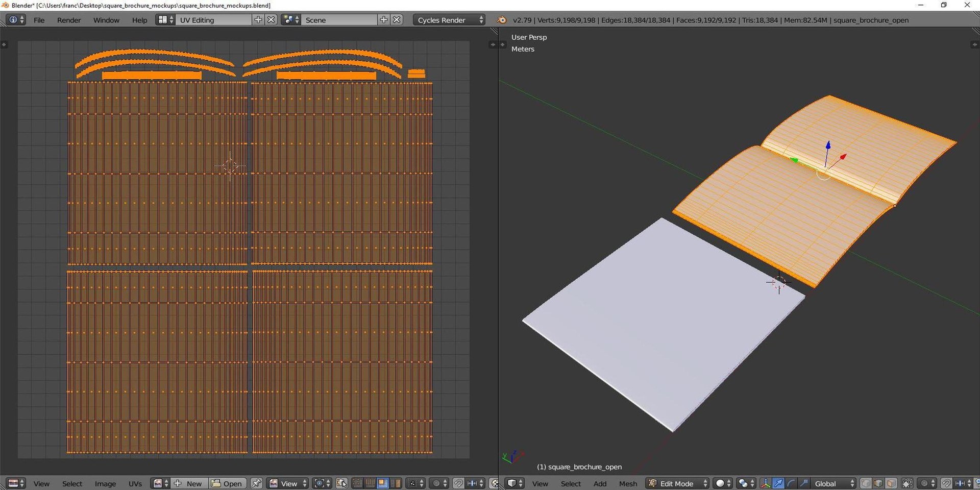Click the New image button
This screenshot has width=980, height=490.
189,483
